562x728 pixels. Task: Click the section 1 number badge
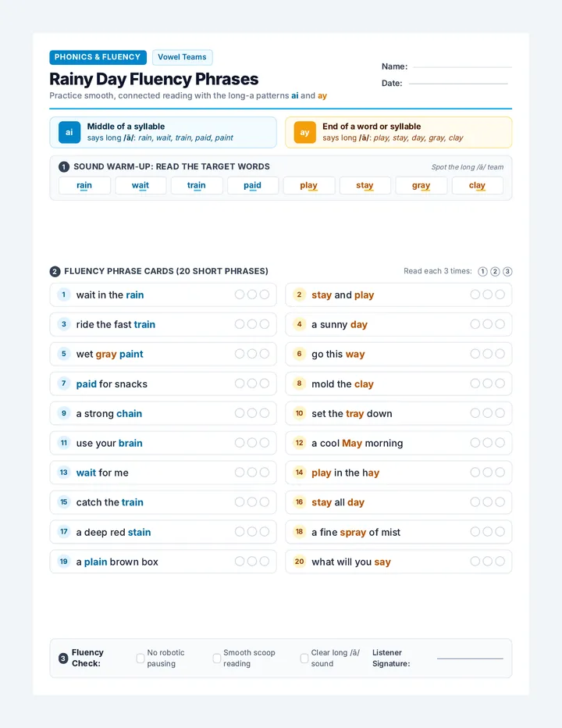[64, 167]
